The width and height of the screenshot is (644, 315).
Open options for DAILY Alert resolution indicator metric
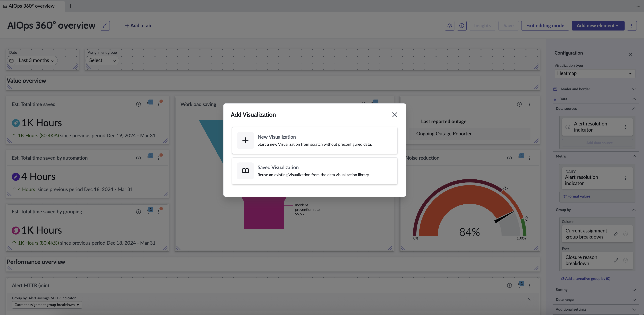tap(626, 178)
